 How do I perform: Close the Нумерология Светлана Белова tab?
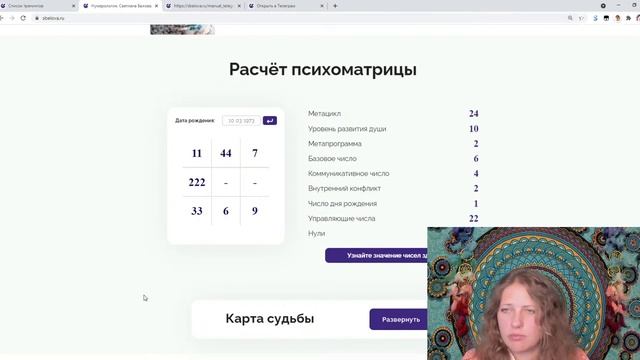point(156,6)
